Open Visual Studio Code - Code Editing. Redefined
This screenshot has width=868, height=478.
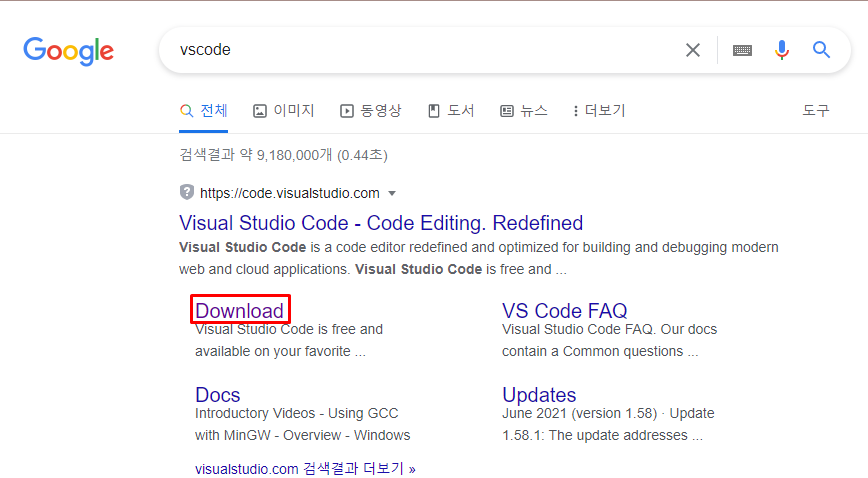point(381,223)
